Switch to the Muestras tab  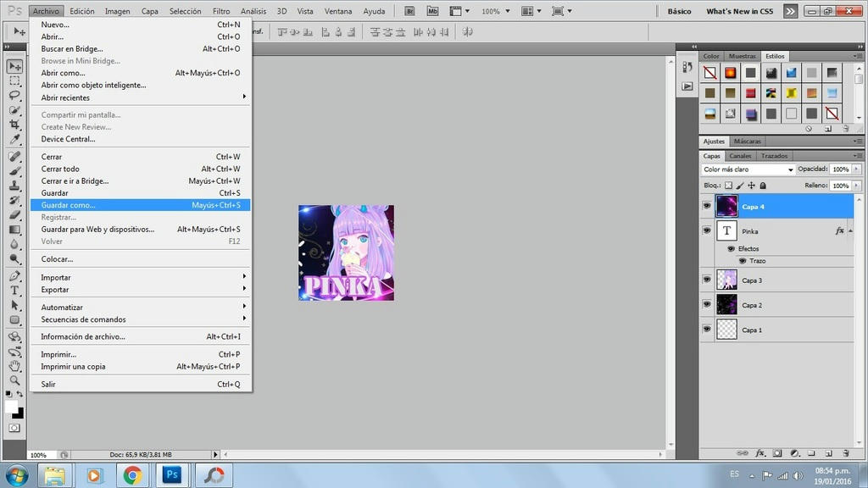tap(742, 56)
